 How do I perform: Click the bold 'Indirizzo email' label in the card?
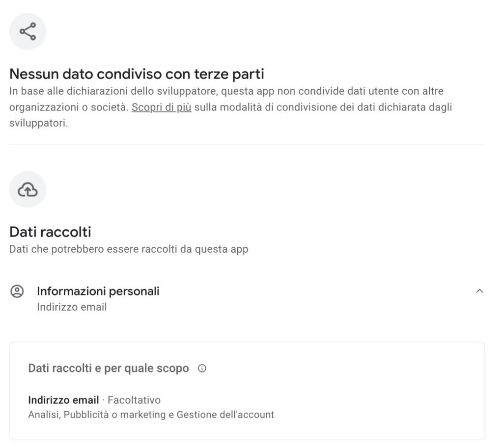[x=63, y=400]
